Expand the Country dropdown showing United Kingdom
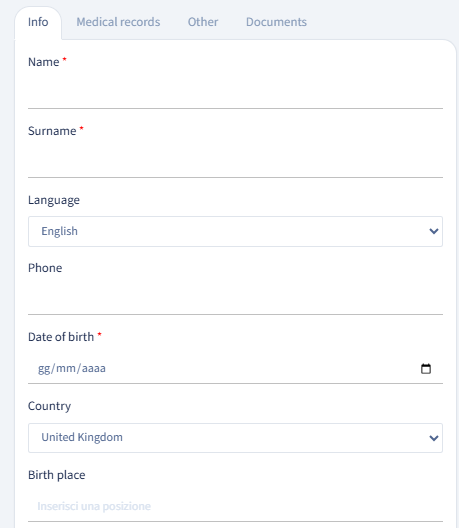Screen dimensions: 459x528 [235, 438]
